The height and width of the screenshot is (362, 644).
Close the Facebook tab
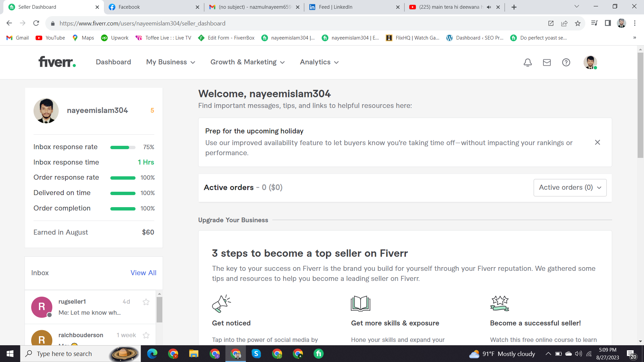pyautogui.click(x=197, y=7)
